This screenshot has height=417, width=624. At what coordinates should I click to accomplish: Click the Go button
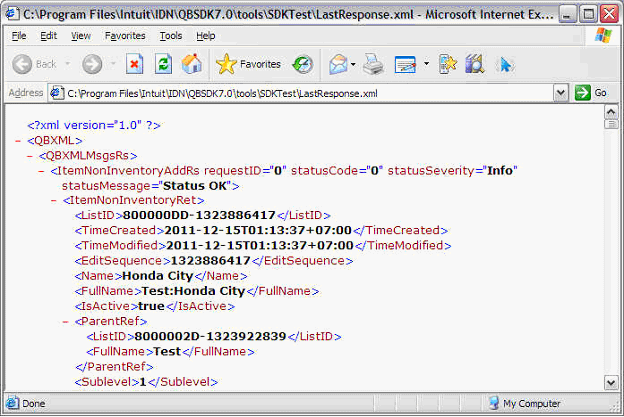pos(591,93)
